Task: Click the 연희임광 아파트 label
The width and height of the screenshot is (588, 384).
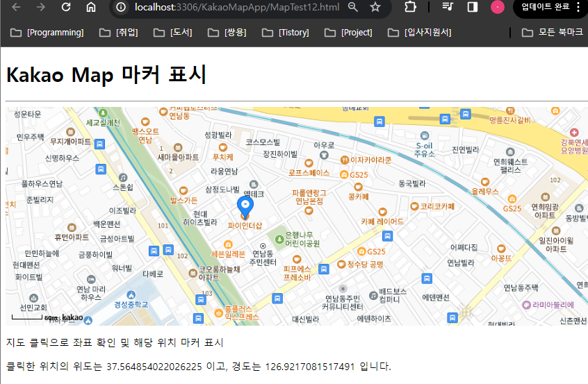Action: (x=545, y=211)
